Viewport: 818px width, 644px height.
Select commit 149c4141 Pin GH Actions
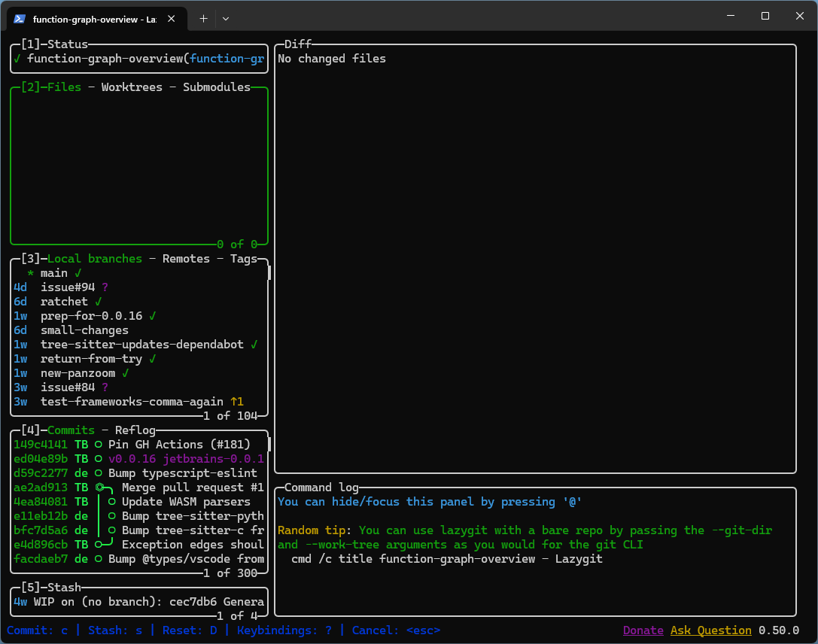coord(140,445)
